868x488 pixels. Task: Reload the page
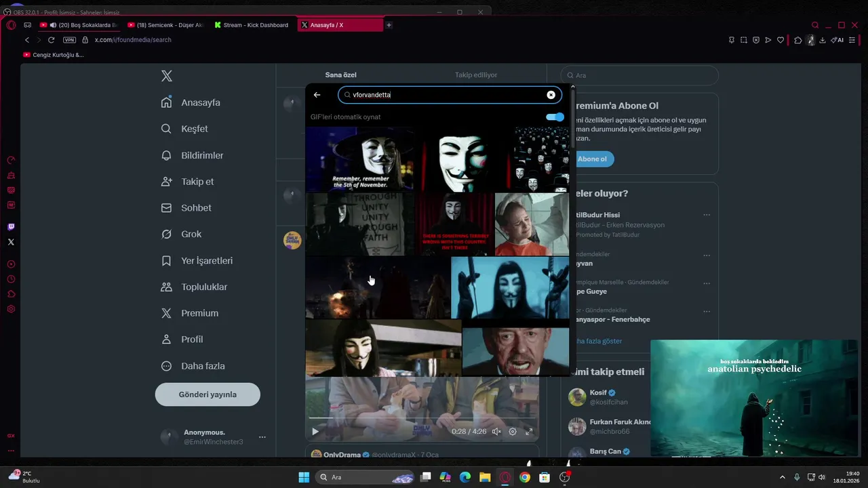[x=51, y=40]
